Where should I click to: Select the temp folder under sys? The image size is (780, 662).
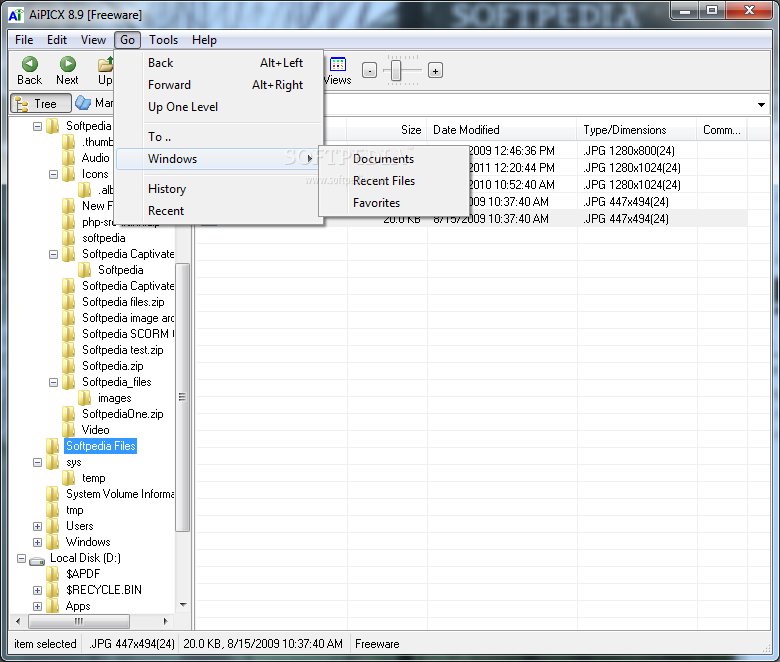pyautogui.click(x=94, y=478)
